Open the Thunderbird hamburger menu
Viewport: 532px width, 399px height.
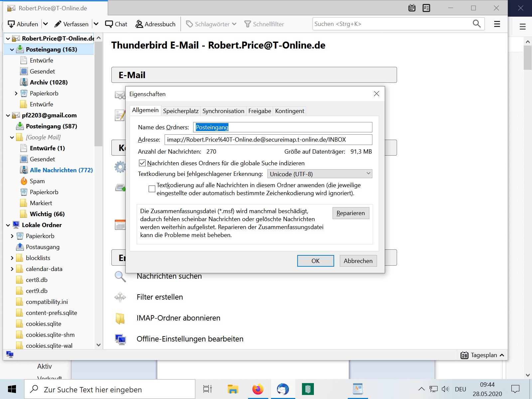coord(497,24)
